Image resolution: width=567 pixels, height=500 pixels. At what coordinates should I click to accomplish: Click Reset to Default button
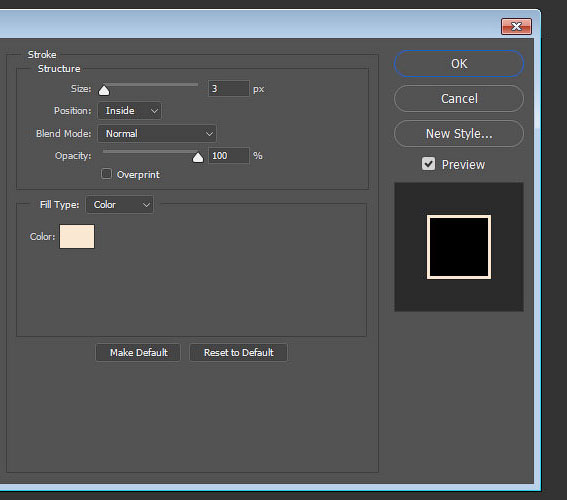(238, 352)
